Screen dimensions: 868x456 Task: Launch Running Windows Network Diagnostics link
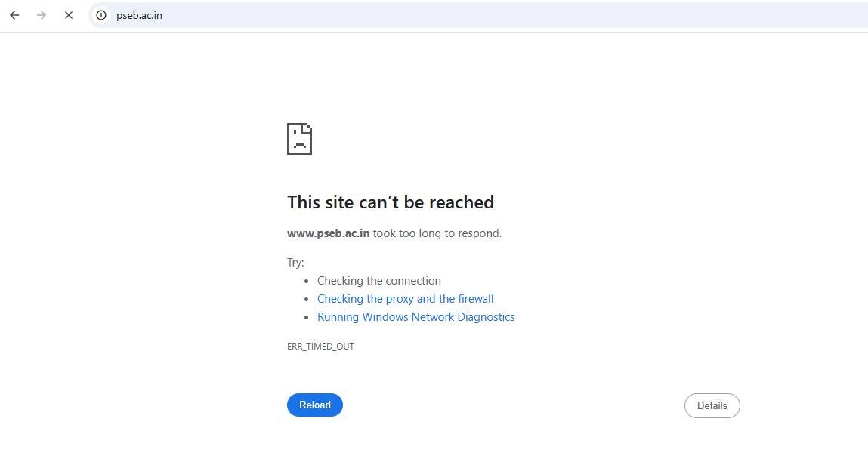click(415, 317)
